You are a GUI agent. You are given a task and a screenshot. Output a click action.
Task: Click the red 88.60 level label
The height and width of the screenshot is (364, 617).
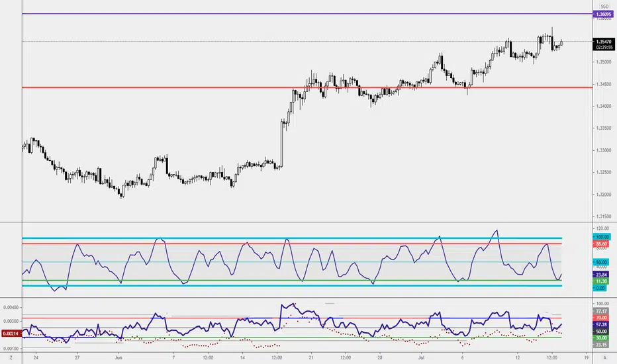click(x=601, y=244)
